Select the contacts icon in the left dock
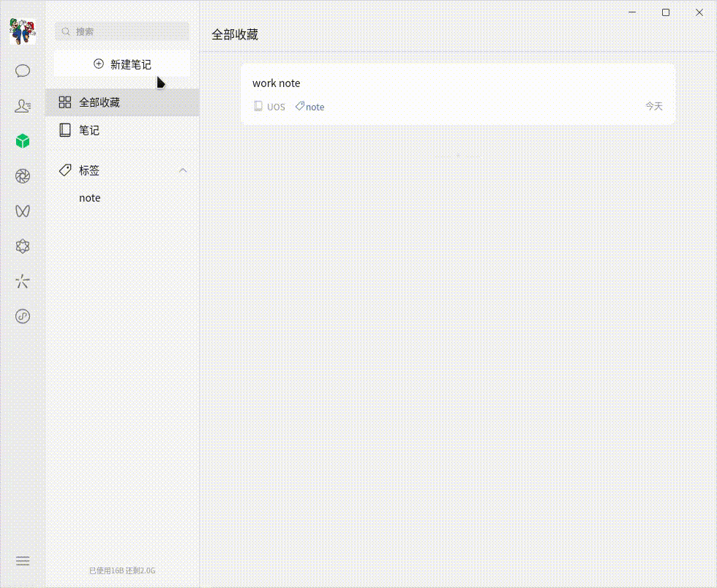 [23, 105]
